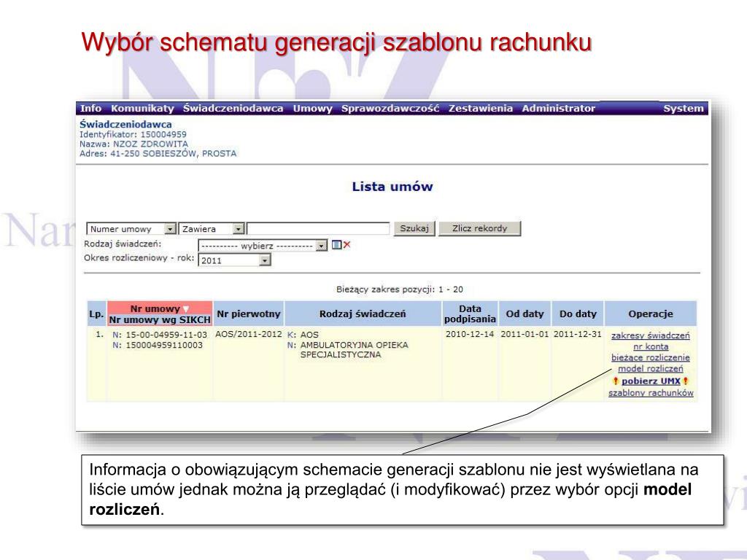Click the Nazwa: NZOZ ZDROWITA text

133,144
